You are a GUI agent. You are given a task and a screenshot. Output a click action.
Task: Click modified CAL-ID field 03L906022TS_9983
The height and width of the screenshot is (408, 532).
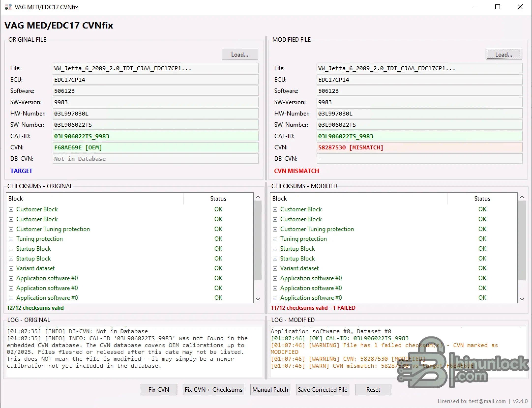(419, 136)
